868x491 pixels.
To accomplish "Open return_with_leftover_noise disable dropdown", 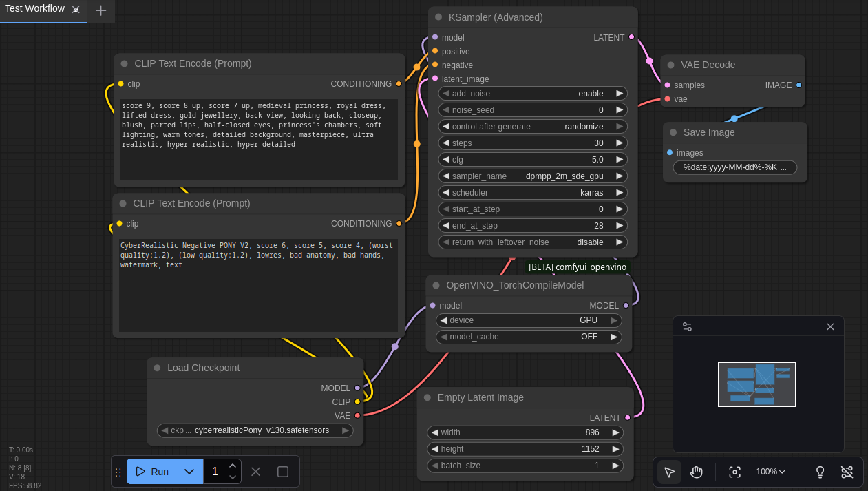I will point(533,242).
